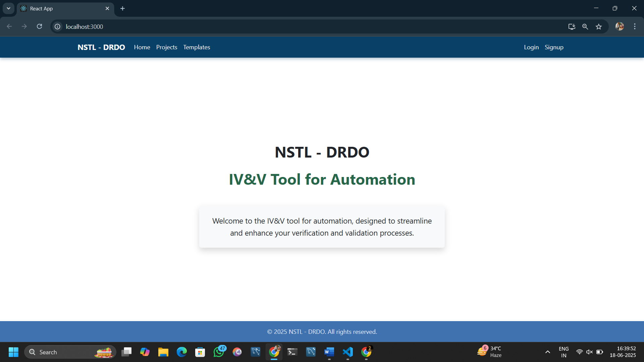This screenshot has width=644, height=362.
Task: Open File Explorer from the taskbar
Action: pyautogui.click(x=163, y=352)
